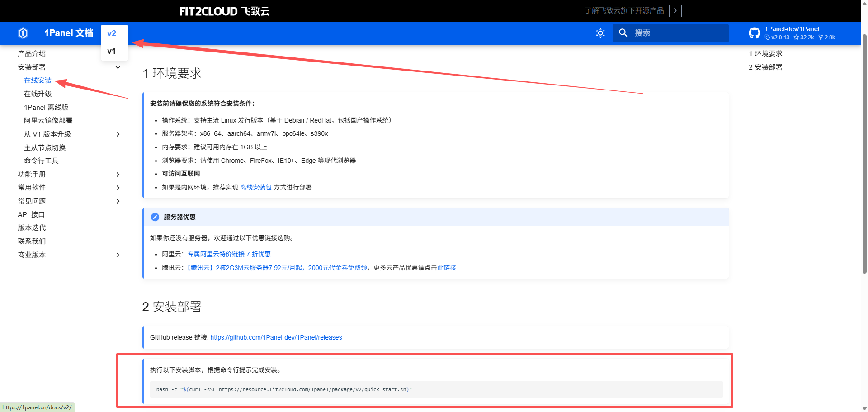Toggle the light/dark theme sun icon
Screen dimensions: 868x412
600,33
